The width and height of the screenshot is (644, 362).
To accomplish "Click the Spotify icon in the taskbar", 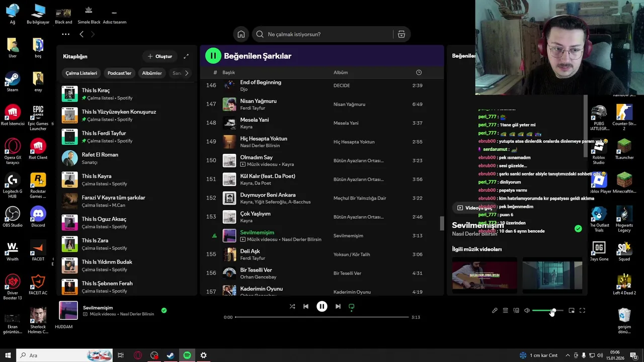I will [187, 355].
